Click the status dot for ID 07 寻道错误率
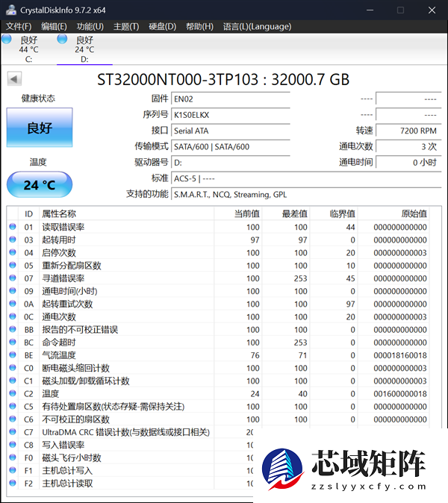 point(13,278)
